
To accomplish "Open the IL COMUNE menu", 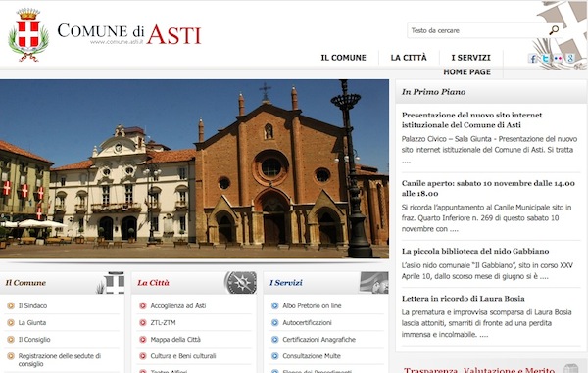I will [344, 58].
